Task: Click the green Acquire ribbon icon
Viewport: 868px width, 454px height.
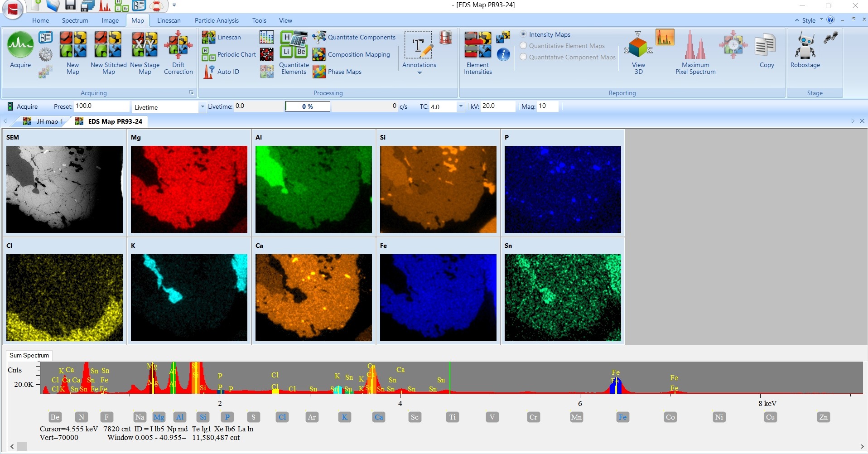Action: point(20,44)
